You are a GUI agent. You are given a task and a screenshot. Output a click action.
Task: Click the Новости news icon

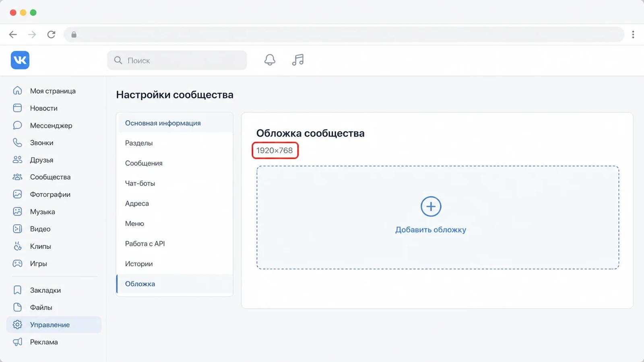tap(17, 108)
